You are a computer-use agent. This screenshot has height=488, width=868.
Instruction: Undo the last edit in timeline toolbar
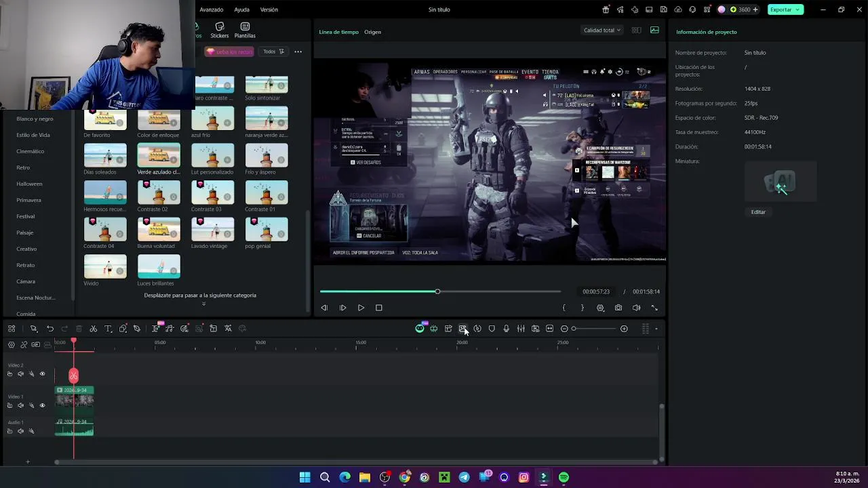coord(50,329)
